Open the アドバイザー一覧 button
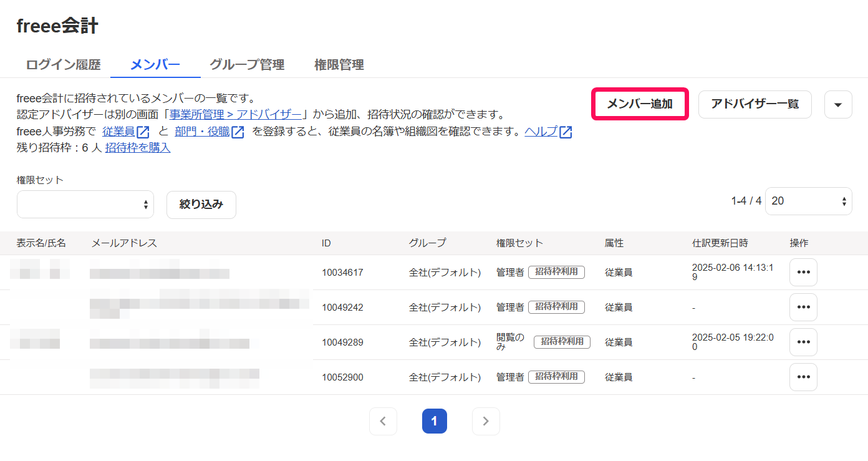868x461 pixels. click(755, 104)
